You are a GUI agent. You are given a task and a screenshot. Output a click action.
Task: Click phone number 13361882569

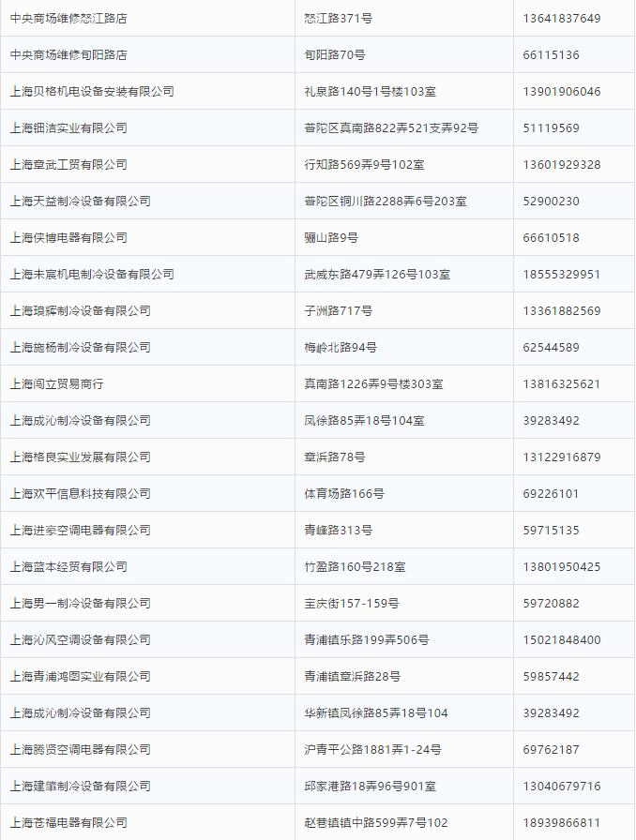pos(562,310)
